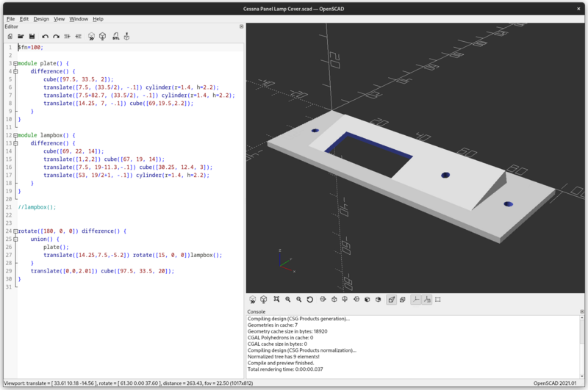Collapse the module plate() fold on line 3
The width and height of the screenshot is (588, 390).
(x=15, y=63)
